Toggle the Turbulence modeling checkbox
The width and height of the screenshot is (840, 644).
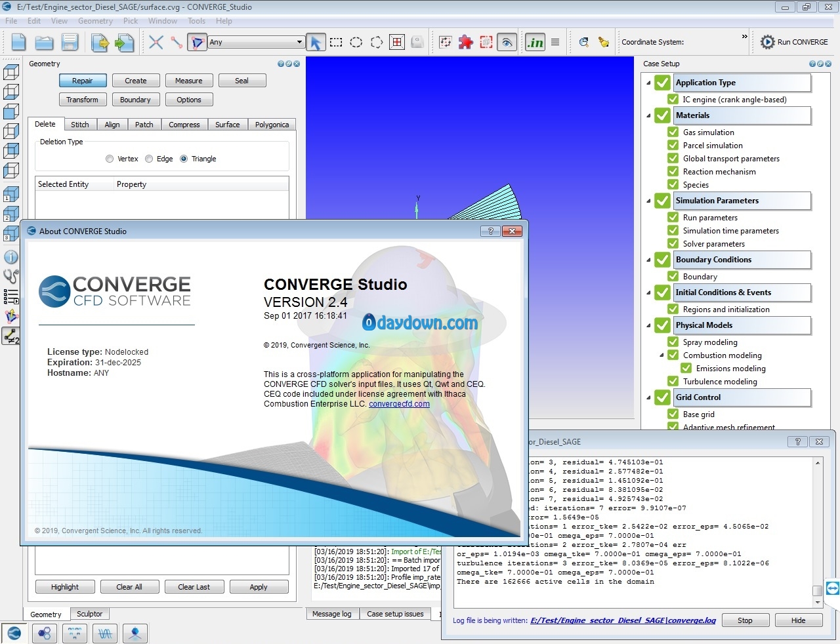click(x=673, y=381)
